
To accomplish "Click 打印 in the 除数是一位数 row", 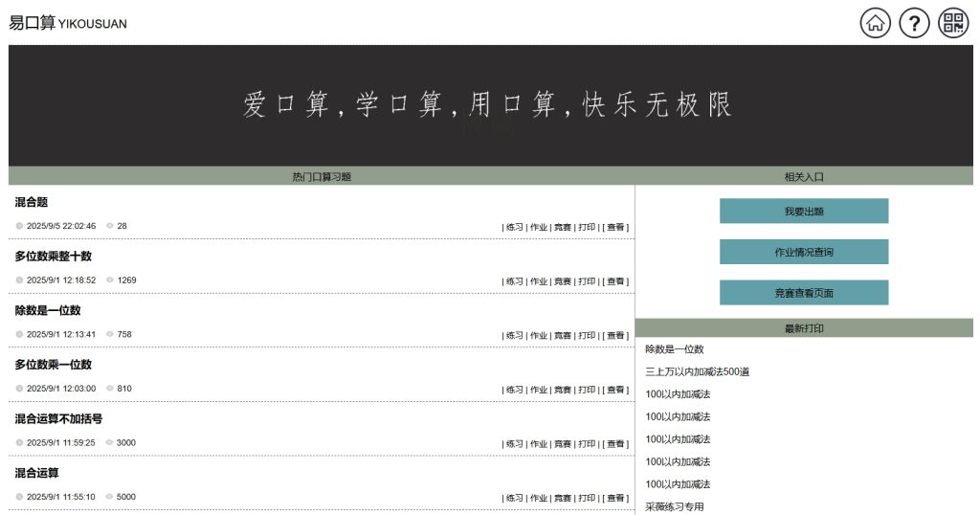I will [587, 336].
